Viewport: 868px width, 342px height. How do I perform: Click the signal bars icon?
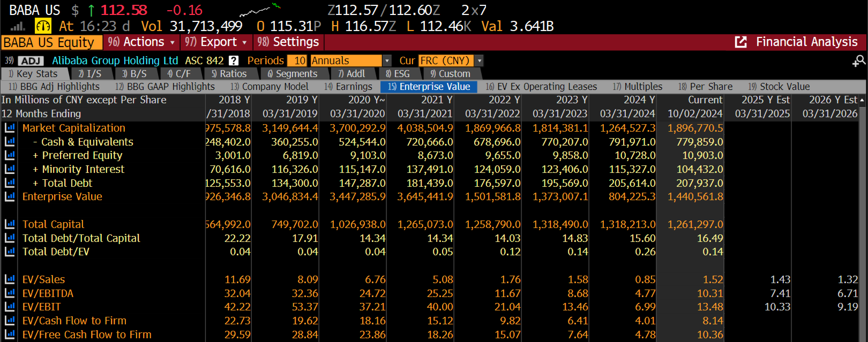(x=17, y=26)
